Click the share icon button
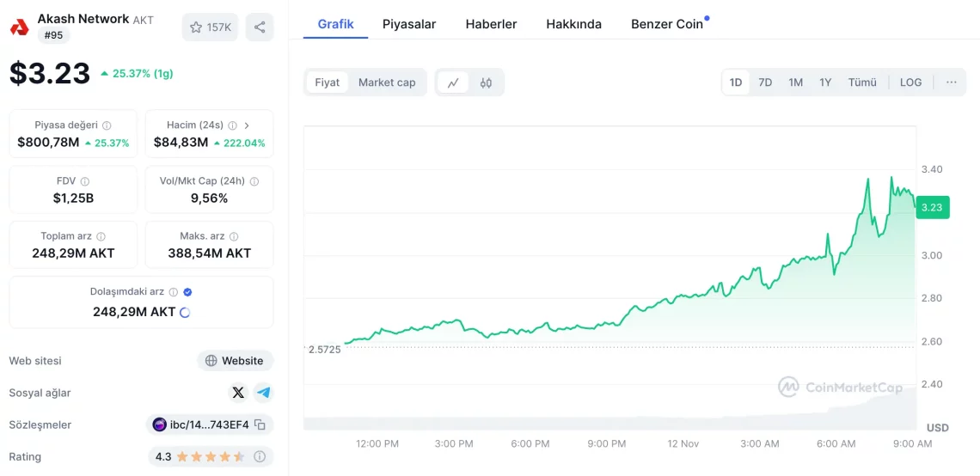This screenshot has width=980, height=476. [260, 27]
